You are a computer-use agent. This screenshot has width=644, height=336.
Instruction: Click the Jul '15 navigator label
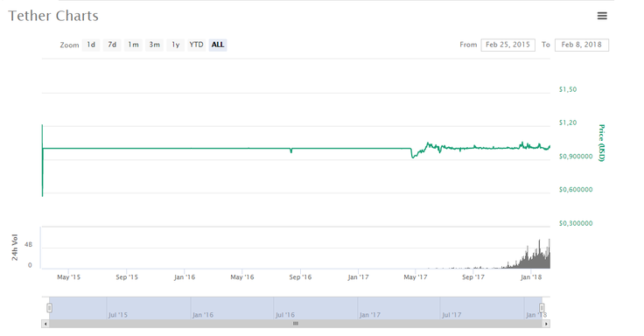click(118, 315)
